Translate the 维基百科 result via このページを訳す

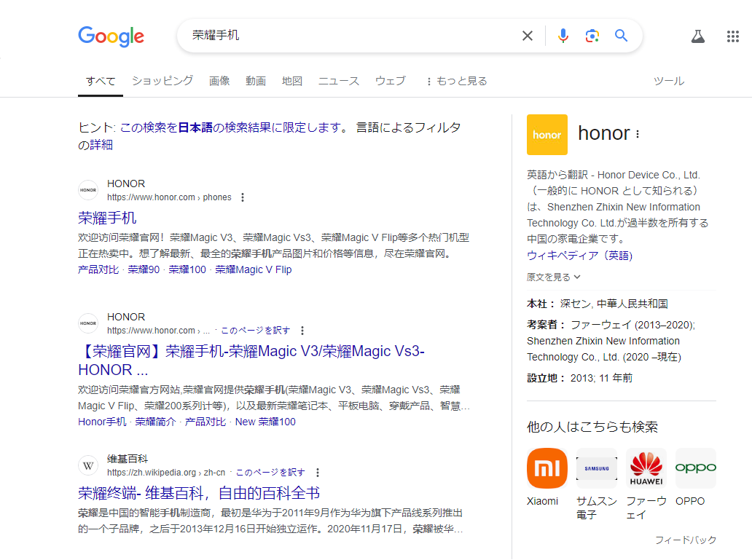(270, 473)
